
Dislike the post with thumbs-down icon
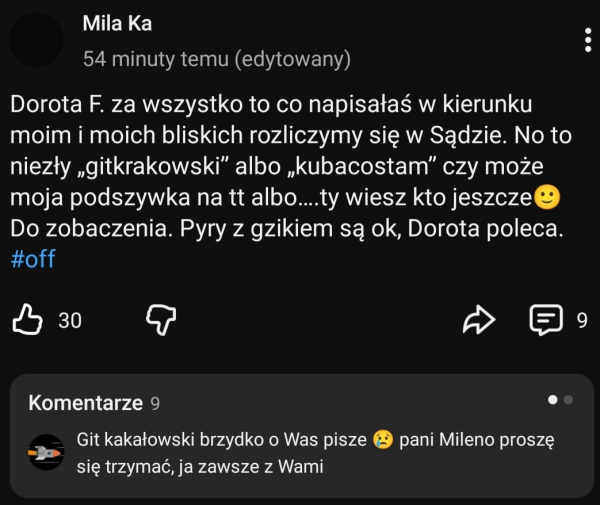(x=161, y=319)
